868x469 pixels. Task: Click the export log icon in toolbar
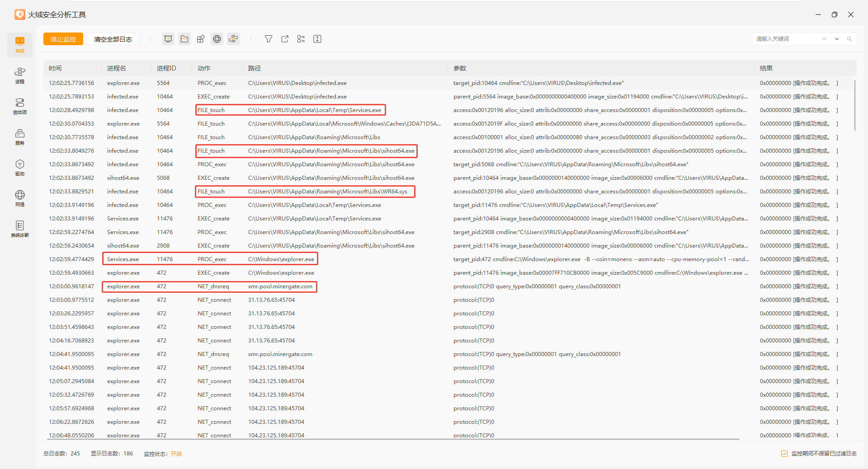click(285, 39)
